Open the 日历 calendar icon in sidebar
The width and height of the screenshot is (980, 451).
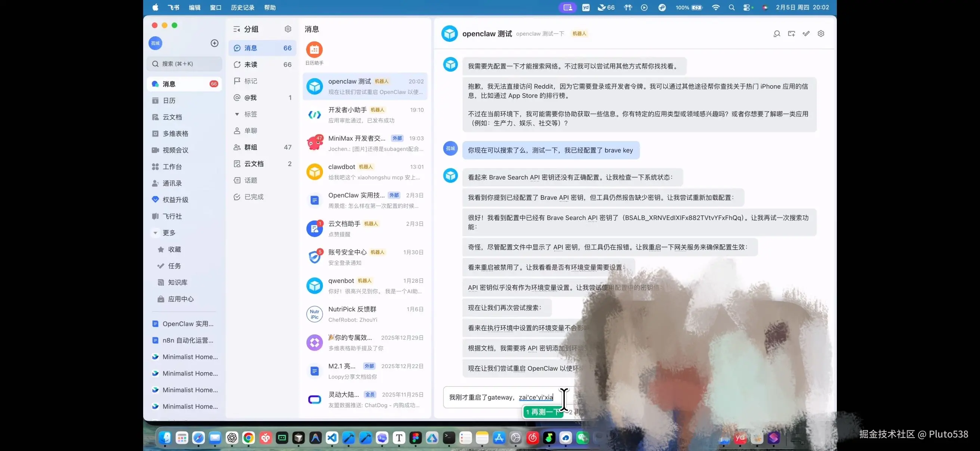(x=169, y=101)
